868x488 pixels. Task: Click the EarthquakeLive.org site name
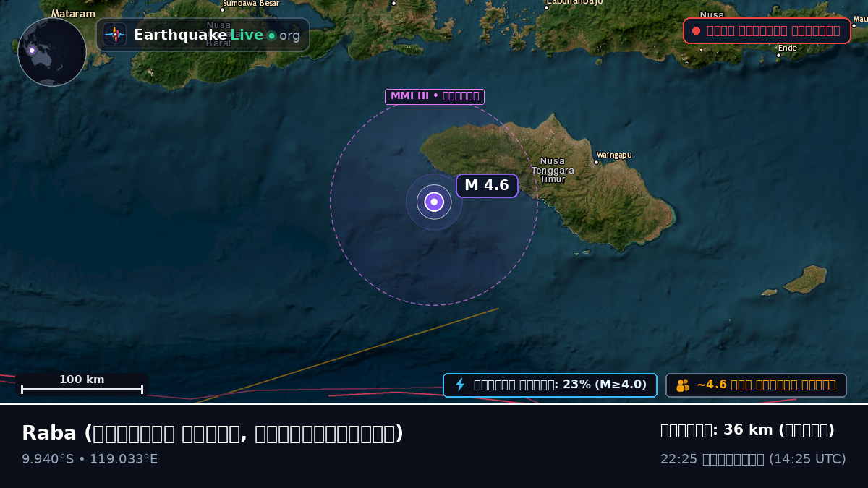217,35
